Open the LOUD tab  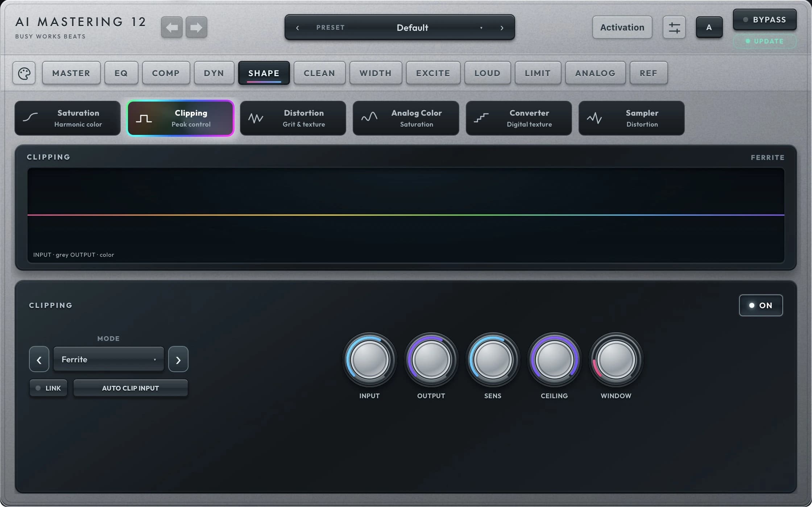(x=488, y=73)
